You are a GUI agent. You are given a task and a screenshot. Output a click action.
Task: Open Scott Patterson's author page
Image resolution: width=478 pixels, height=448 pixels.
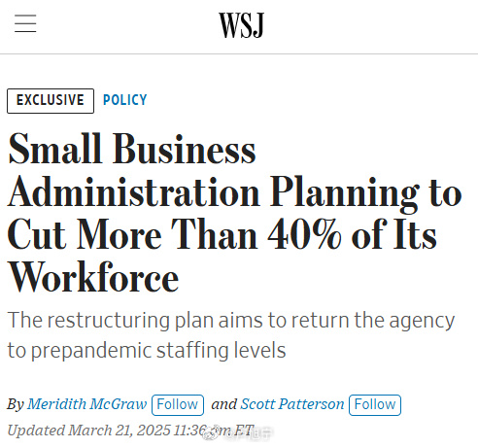coord(292,404)
